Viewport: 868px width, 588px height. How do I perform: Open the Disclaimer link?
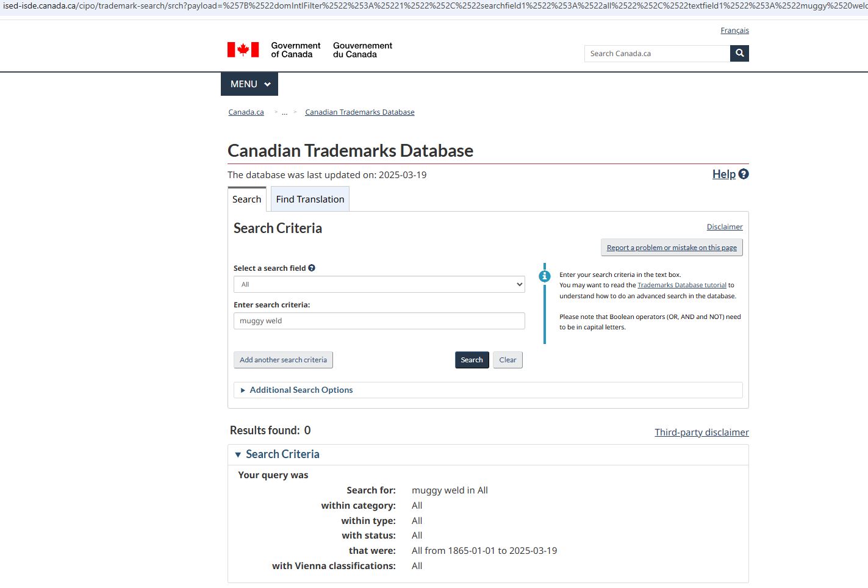[x=725, y=227]
